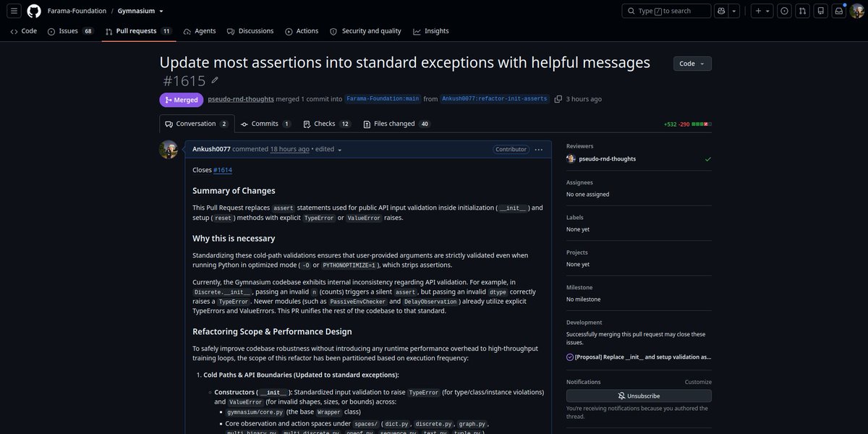Open Farama-Foundation organization link
The height and width of the screenshot is (434, 868).
(x=77, y=11)
